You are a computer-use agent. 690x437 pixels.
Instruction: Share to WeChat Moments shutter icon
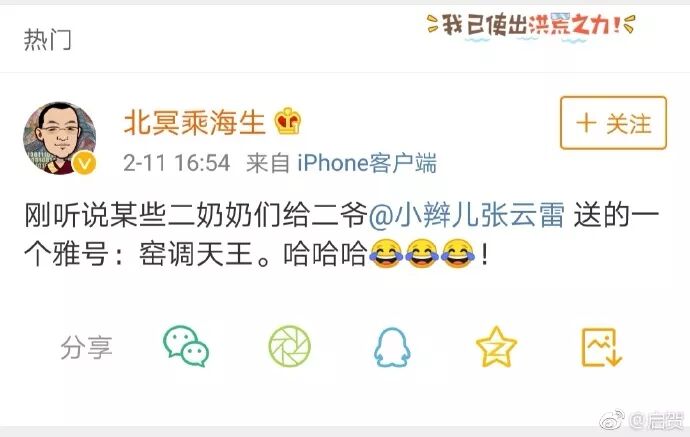click(x=290, y=346)
